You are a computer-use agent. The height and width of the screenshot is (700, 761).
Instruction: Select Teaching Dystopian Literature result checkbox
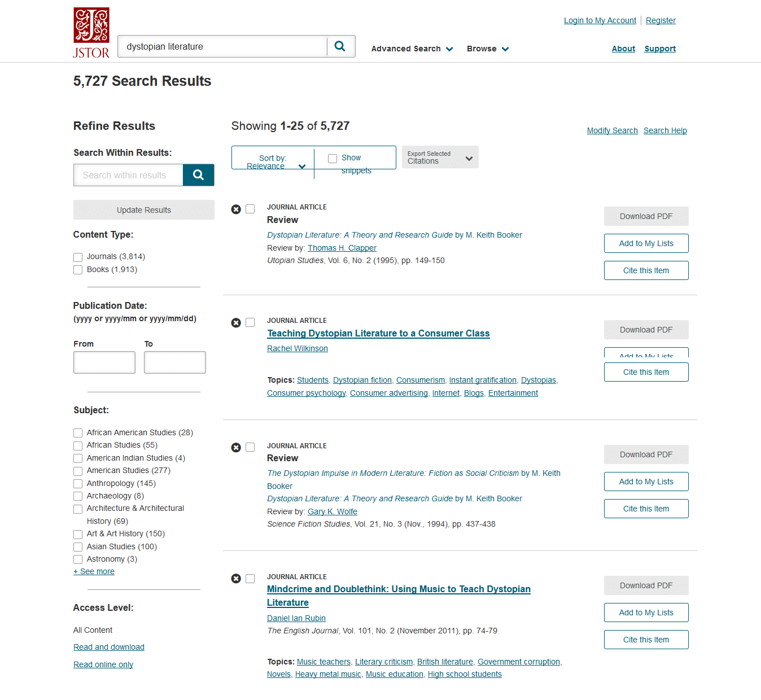[250, 322]
